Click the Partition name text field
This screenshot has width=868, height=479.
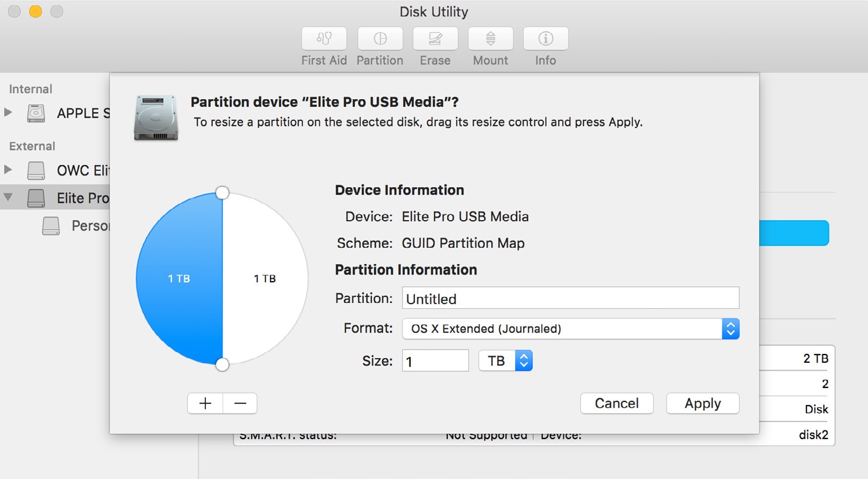(x=570, y=298)
